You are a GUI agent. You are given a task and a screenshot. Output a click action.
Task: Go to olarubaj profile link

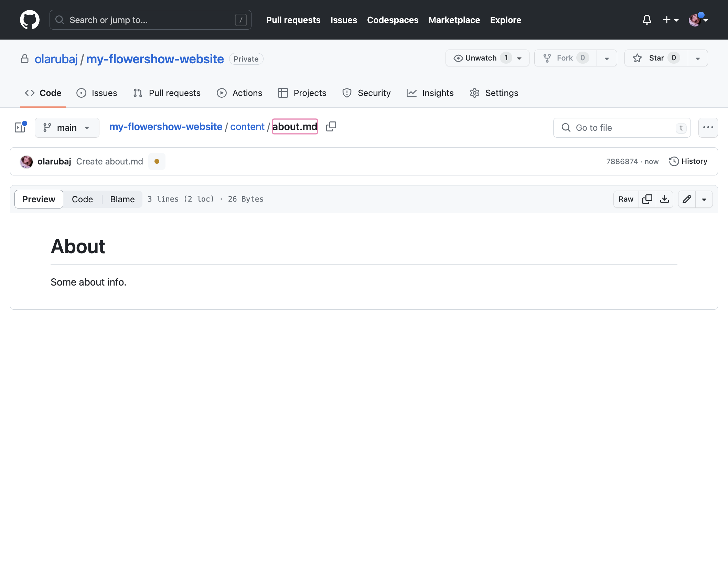[56, 59]
